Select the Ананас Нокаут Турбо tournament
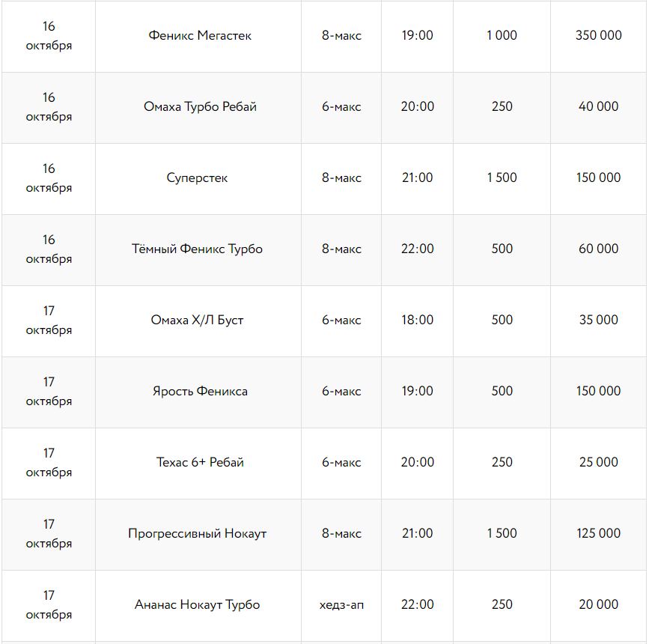 point(198,605)
